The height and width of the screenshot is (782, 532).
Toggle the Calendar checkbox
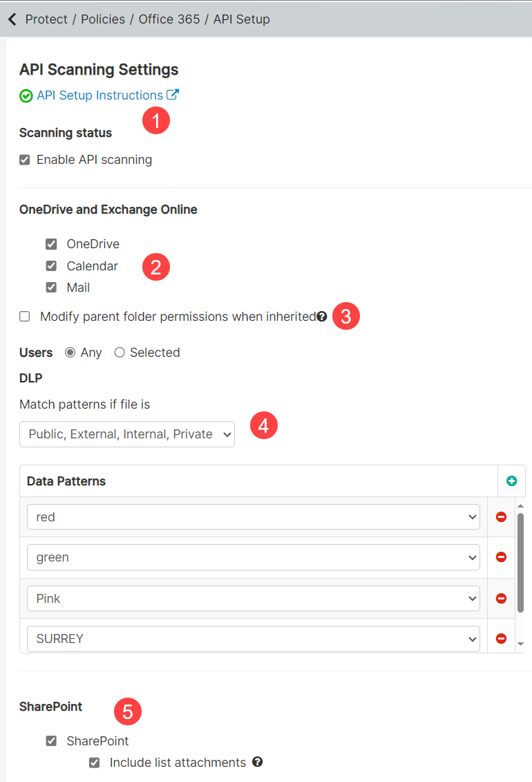point(51,266)
